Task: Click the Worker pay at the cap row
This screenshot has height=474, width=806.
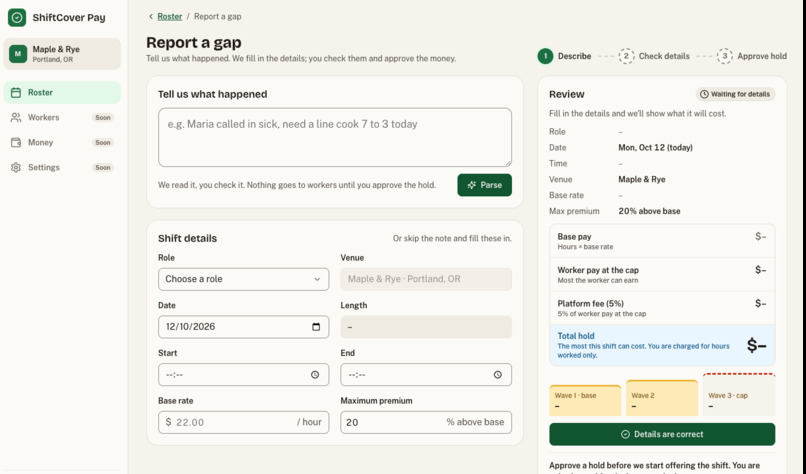Action: [662, 275]
